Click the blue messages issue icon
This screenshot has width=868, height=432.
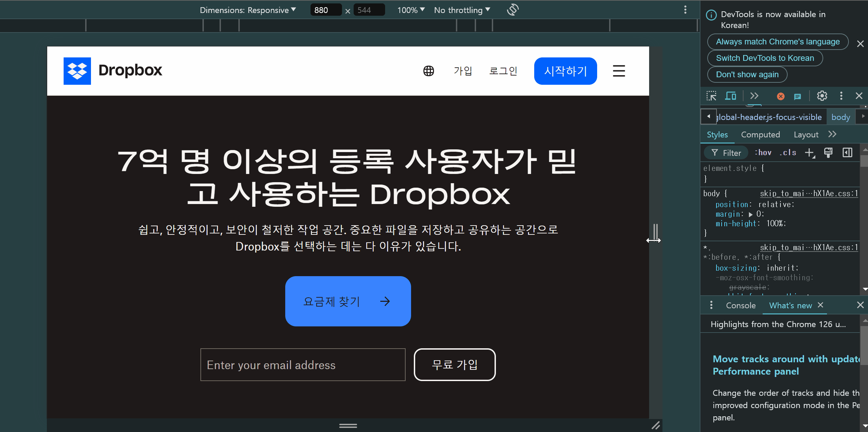tap(798, 97)
